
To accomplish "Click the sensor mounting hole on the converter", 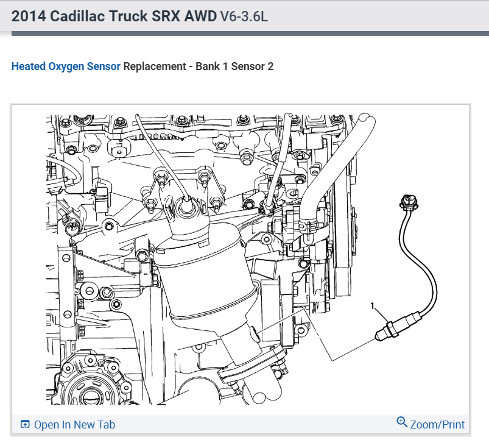I will click(x=253, y=335).
